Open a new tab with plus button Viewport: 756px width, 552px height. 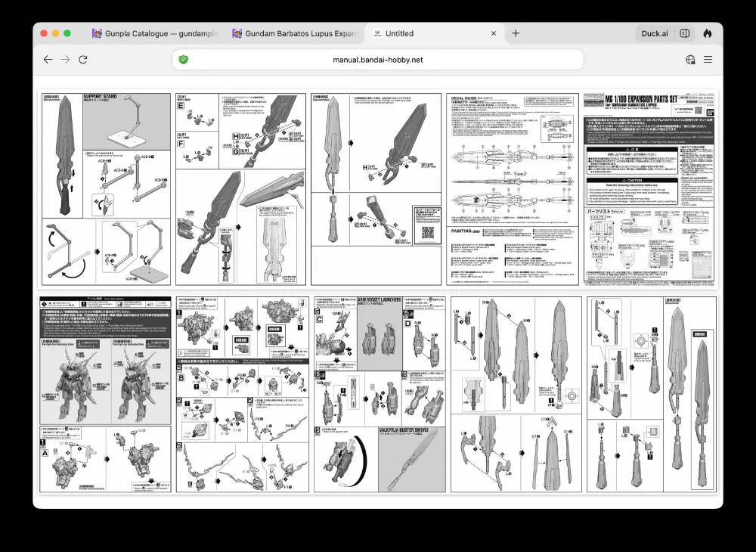(x=516, y=33)
